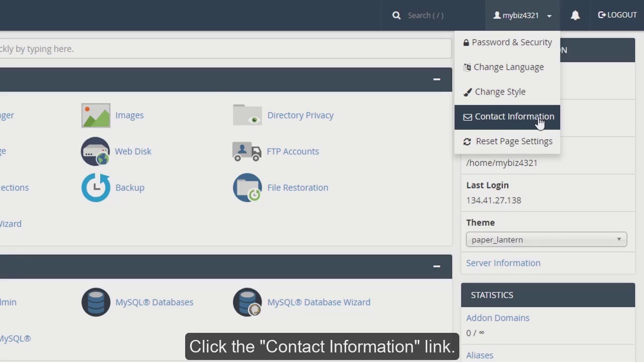Image resolution: width=644 pixels, height=362 pixels.
Task: Click the notifications bell icon
Action: [575, 15]
